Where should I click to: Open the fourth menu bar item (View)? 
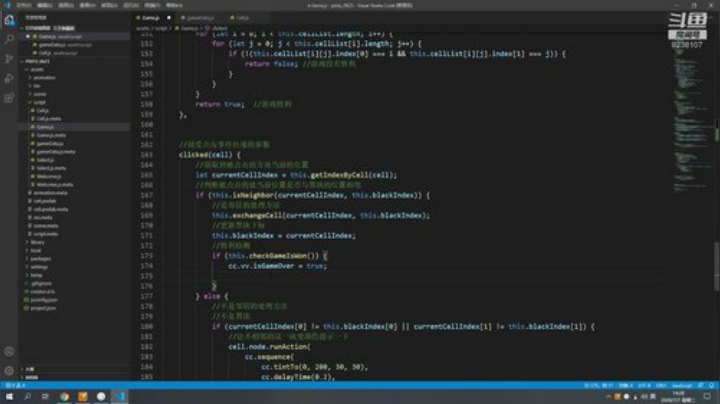tap(88, 6)
